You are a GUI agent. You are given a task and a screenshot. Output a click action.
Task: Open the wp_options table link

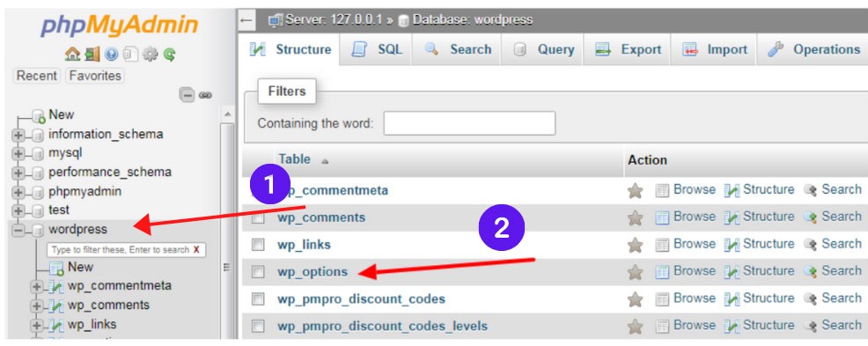[x=313, y=272]
